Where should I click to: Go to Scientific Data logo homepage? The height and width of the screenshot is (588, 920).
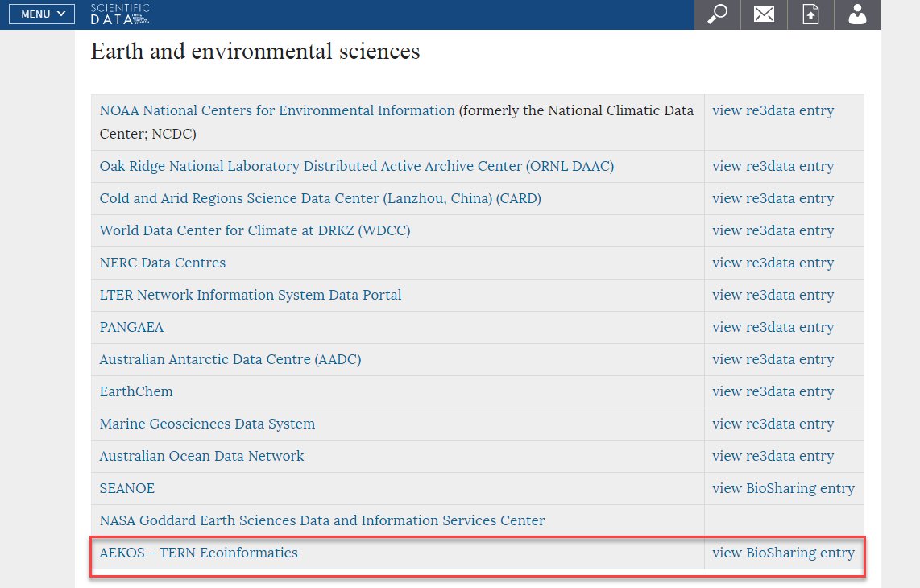point(120,14)
